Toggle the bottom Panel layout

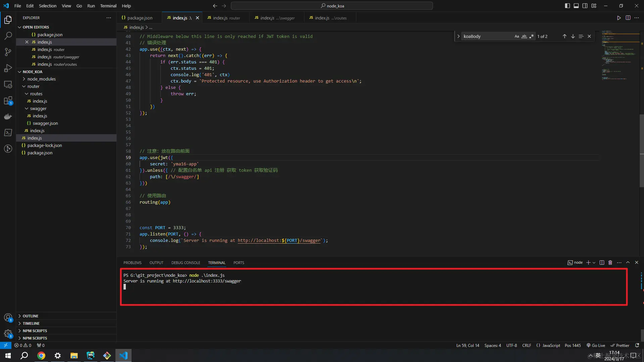[x=576, y=6]
